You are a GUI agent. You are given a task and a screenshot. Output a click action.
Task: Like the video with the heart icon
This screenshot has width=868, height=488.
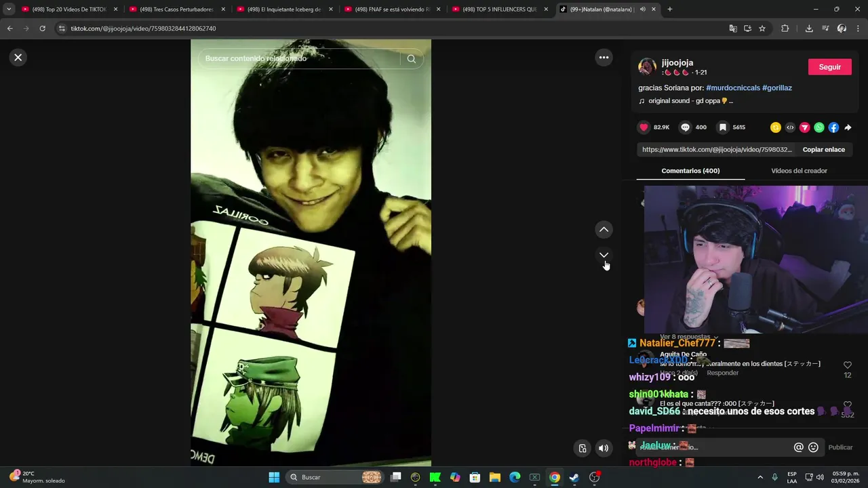tap(644, 127)
